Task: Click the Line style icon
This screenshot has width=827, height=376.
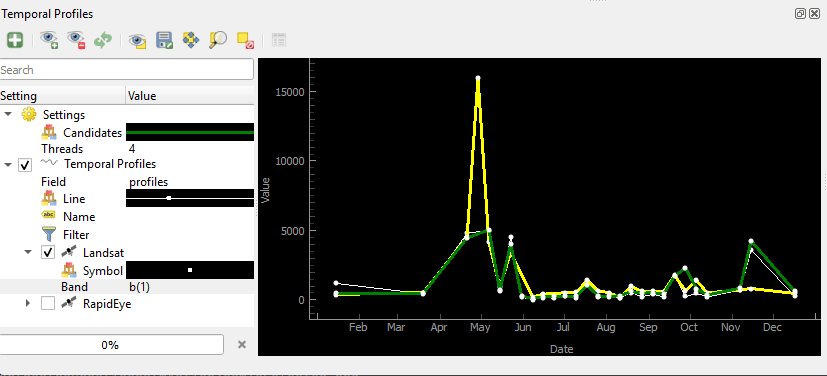Action: [x=49, y=198]
